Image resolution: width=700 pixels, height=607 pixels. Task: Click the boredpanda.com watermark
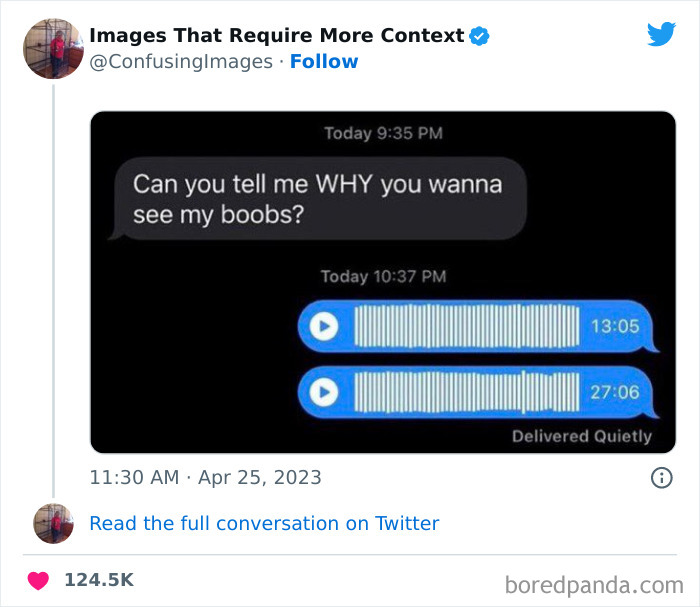(594, 586)
